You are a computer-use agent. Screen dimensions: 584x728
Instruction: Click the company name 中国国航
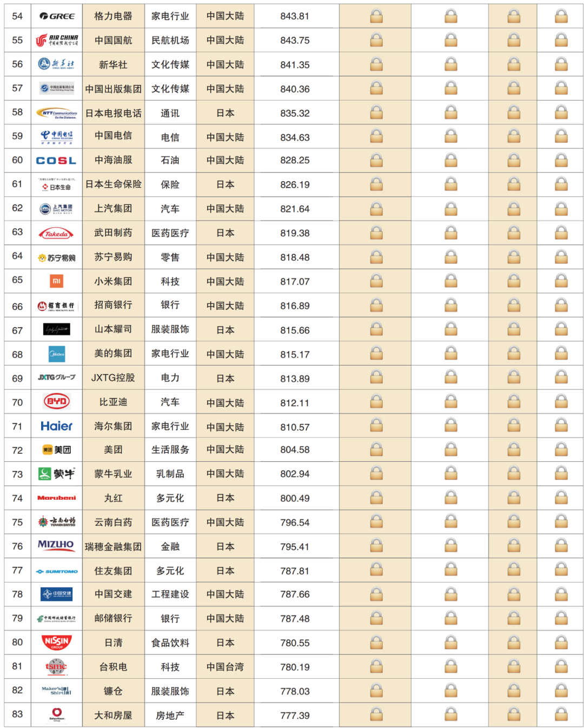[x=113, y=41]
